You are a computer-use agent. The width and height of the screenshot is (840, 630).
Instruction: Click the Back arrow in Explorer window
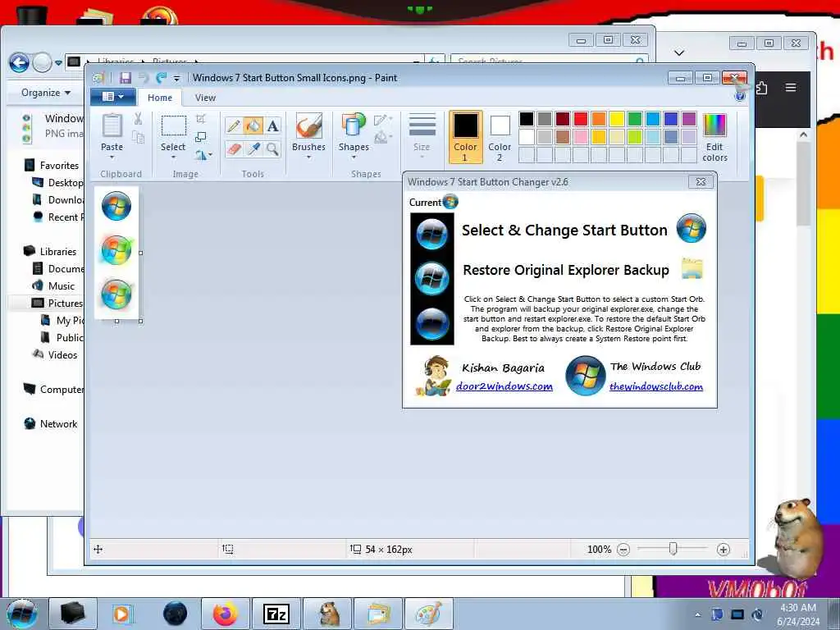[x=20, y=62]
